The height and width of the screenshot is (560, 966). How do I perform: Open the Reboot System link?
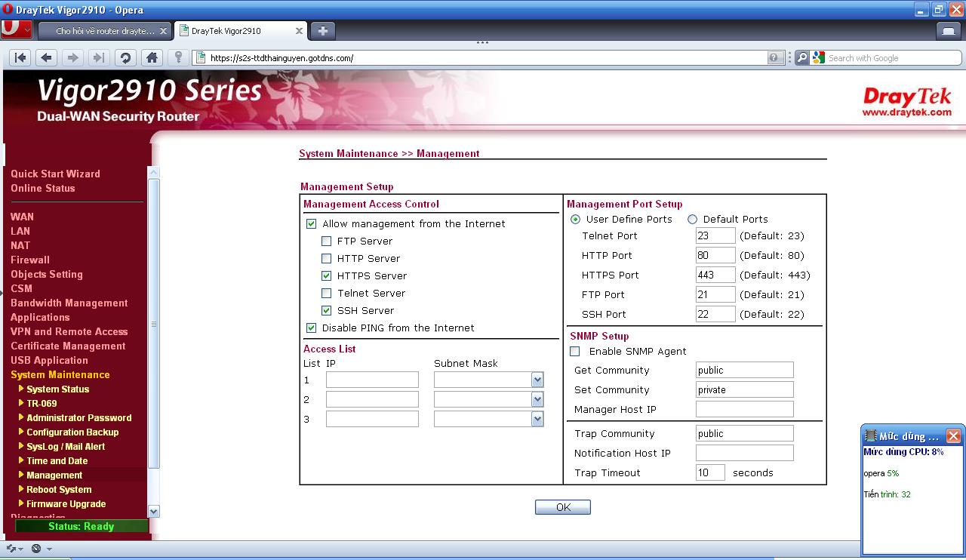(59, 490)
